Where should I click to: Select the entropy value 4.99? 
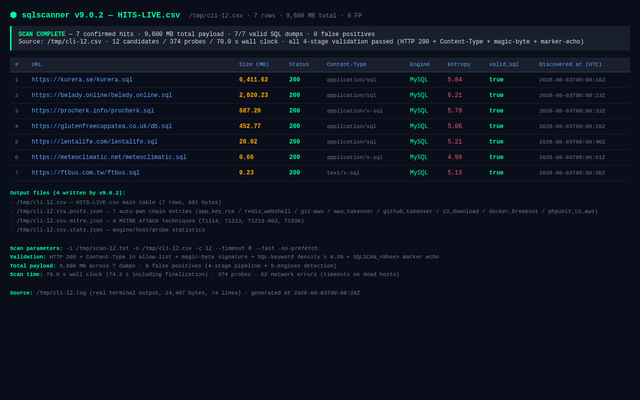[454, 157]
